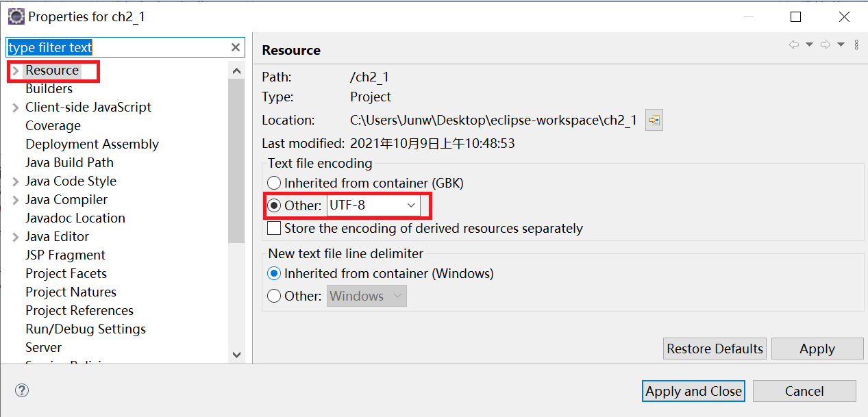
Task: Clear filter text with X icon
Action: coord(236,47)
